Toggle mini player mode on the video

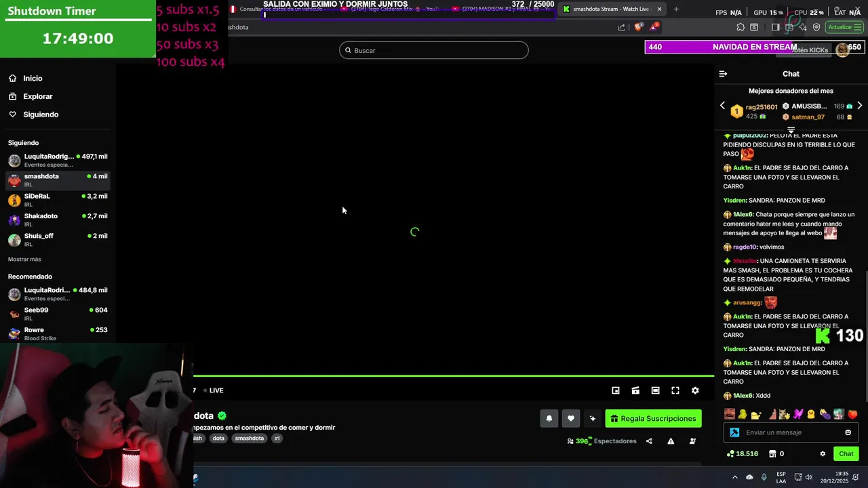click(616, 390)
